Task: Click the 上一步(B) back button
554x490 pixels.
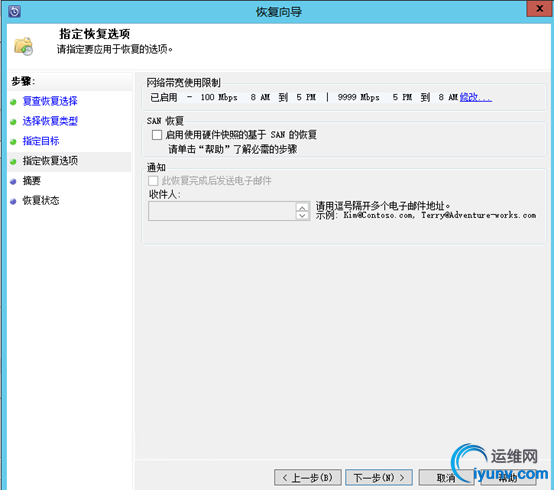Action: click(x=308, y=478)
